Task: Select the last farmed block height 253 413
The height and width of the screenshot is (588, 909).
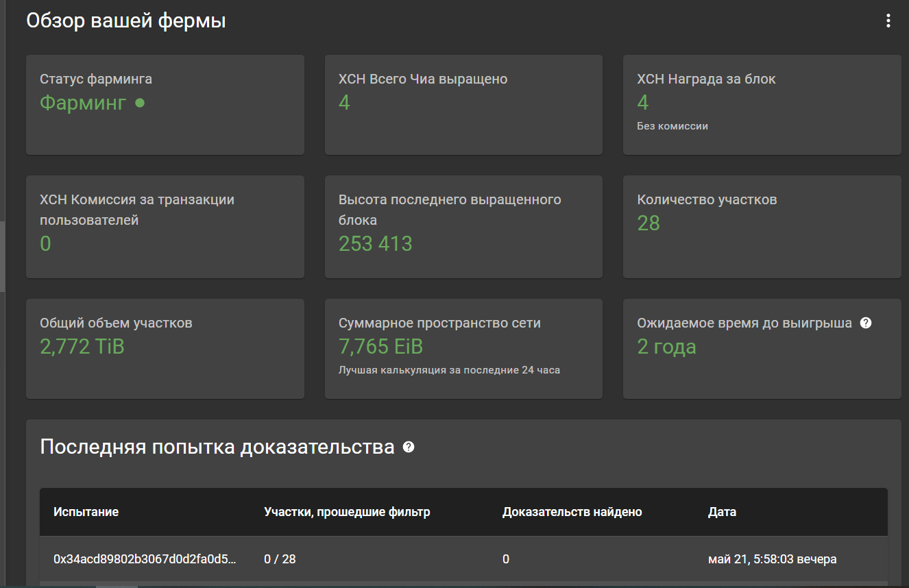Action: pos(376,244)
